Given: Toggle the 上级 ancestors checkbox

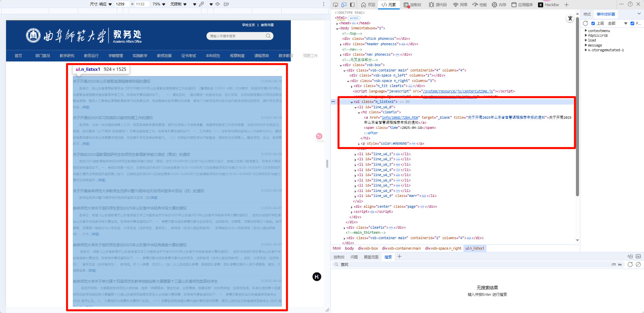Looking at the screenshot, I should point(593,23).
